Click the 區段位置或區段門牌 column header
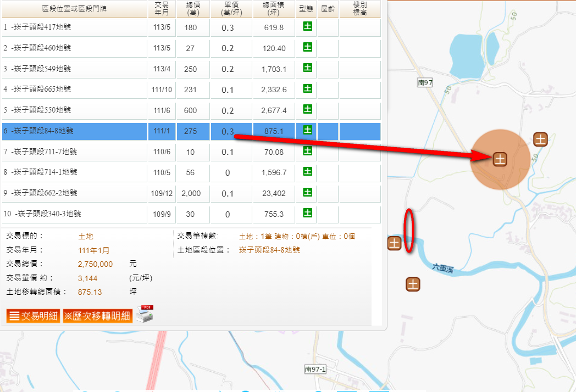Screen dimensions: 576x392 click(x=74, y=8)
